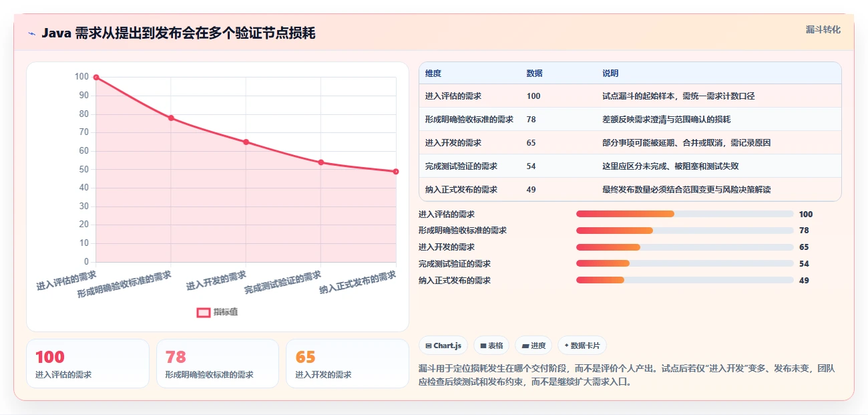
Task: Select the 数据卡片 chip
Action: click(x=582, y=345)
